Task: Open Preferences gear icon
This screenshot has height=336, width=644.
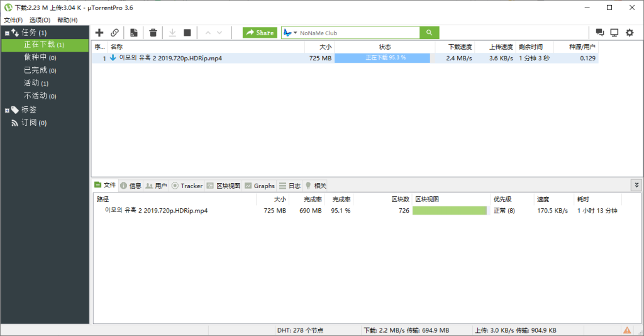Action: (x=630, y=33)
